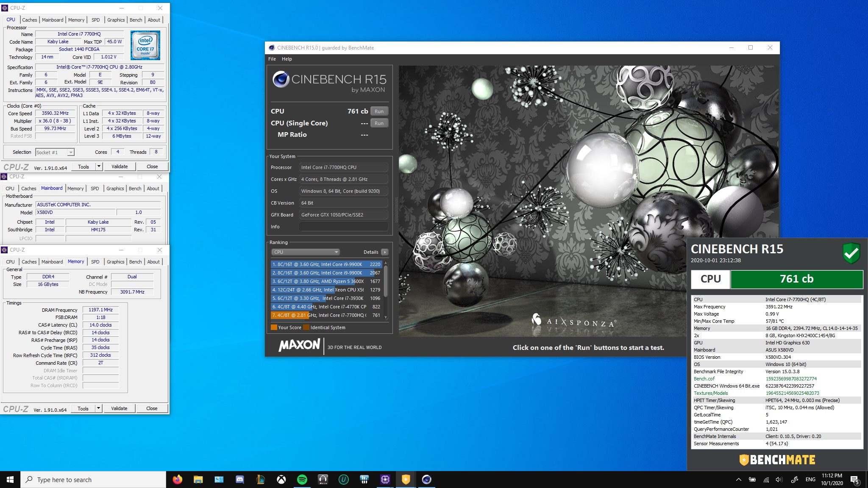This screenshot has width=868, height=488.
Task: Expand Tools dropdown arrow in bottom CPU-Z
Action: click(x=98, y=408)
